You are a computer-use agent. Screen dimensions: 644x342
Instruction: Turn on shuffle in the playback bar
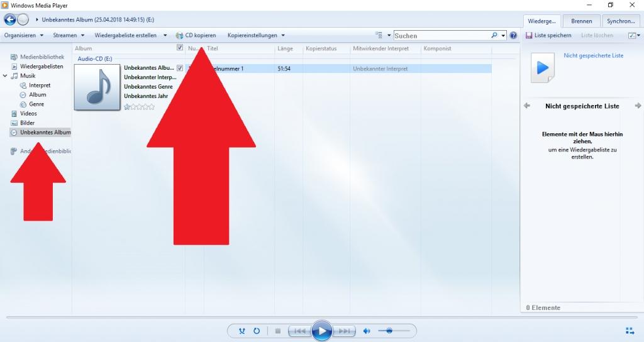[242, 331]
